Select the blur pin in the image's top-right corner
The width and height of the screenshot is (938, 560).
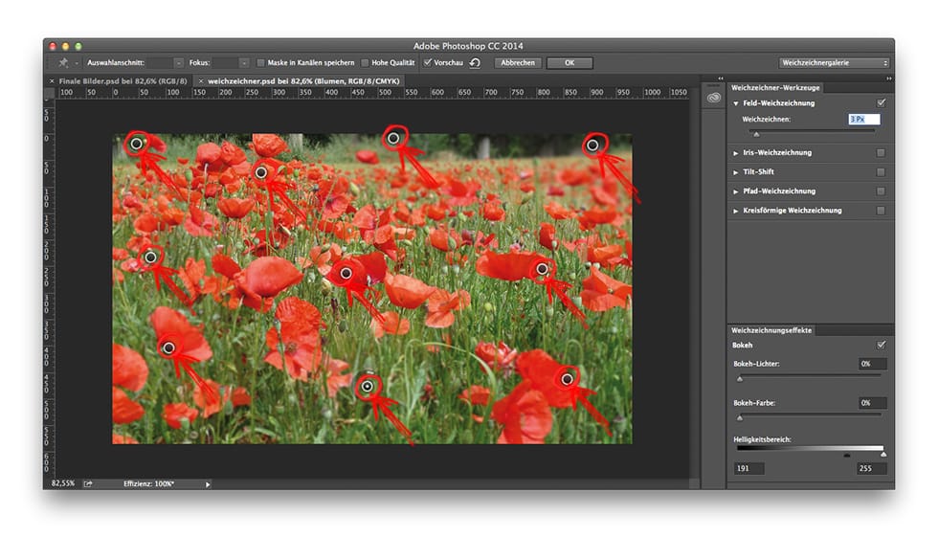592,145
